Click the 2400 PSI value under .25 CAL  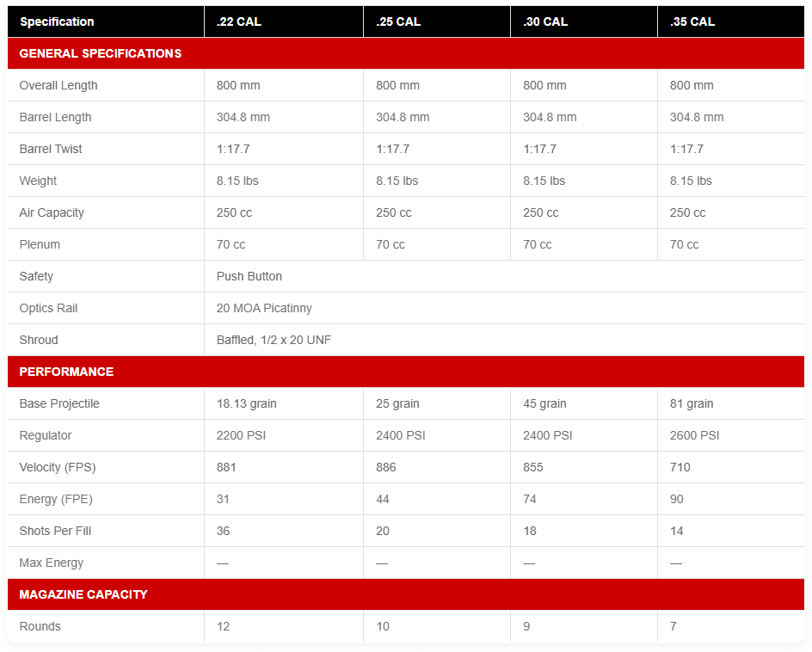(400, 435)
